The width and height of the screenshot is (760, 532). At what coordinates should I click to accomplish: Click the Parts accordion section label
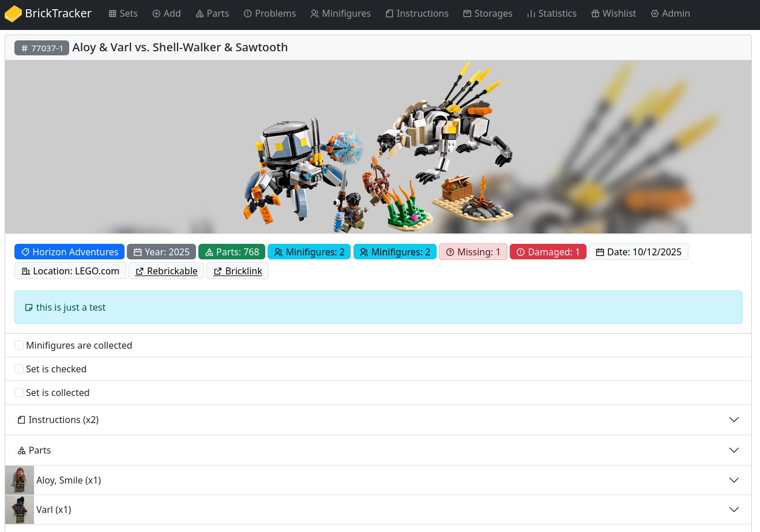coord(40,450)
